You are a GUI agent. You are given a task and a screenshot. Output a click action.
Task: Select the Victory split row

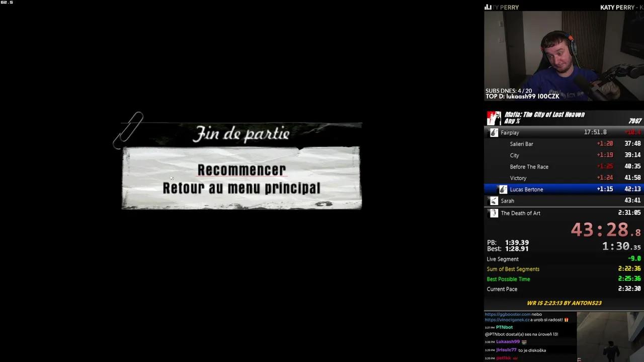click(563, 178)
